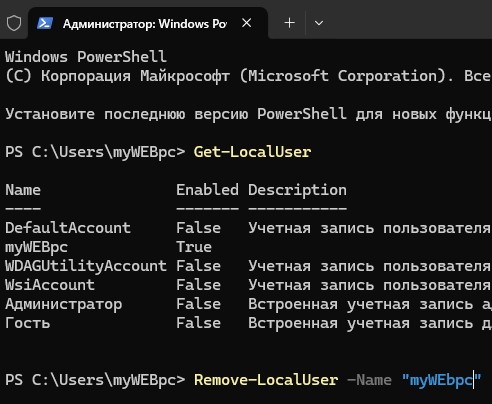The height and width of the screenshot is (404, 492).
Task: Click the Корпорация Майкрософт copyright line
Action: 247,76
